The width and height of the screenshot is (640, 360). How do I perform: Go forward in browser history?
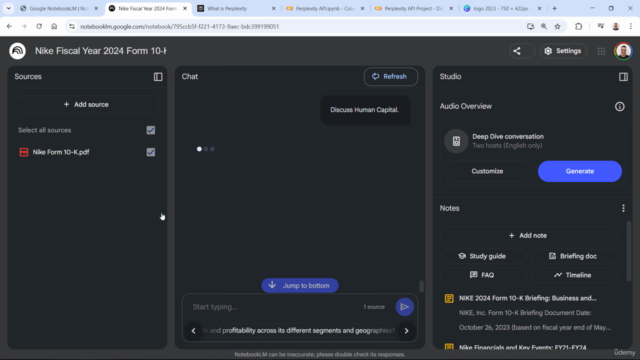point(24,27)
